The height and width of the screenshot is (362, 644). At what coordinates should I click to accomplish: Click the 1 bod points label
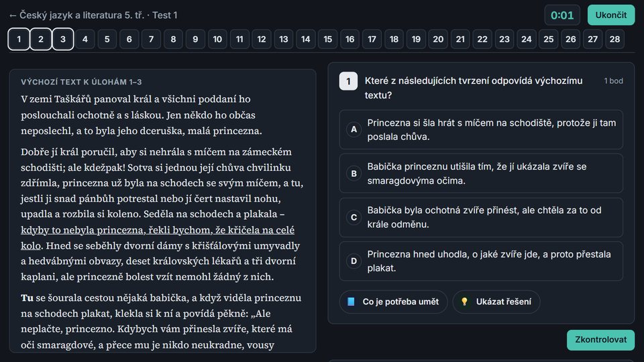click(613, 81)
